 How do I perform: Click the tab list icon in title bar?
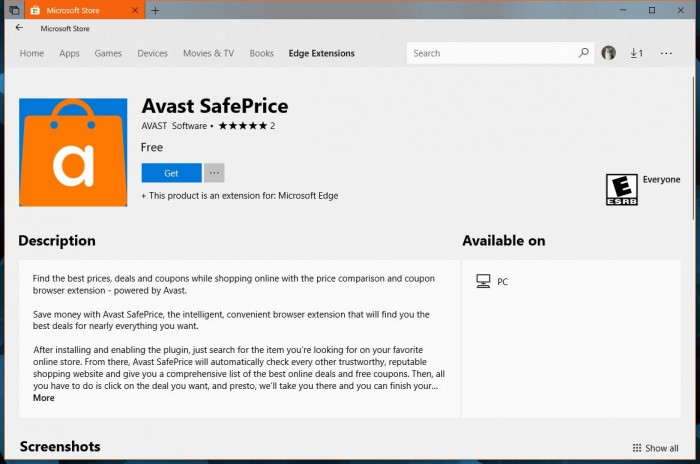pyautogui.click(x=12, y=9)
